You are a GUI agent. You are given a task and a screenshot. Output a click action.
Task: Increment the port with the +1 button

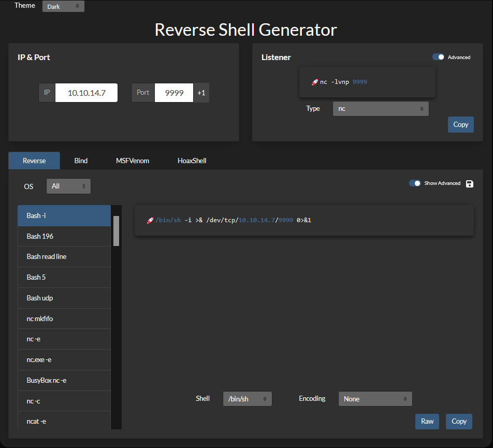pos(201,93)
